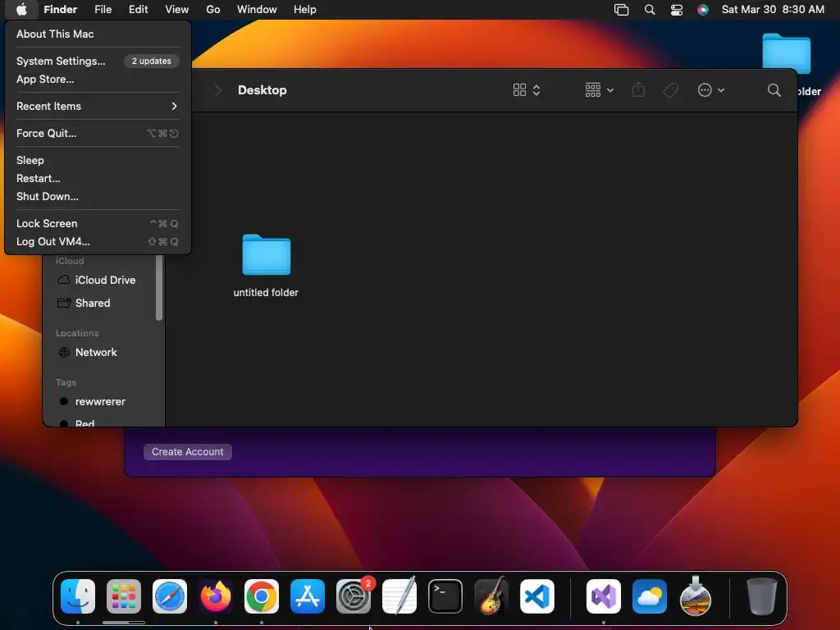
Task: Open the Window menu
Action: pos(257,10)
